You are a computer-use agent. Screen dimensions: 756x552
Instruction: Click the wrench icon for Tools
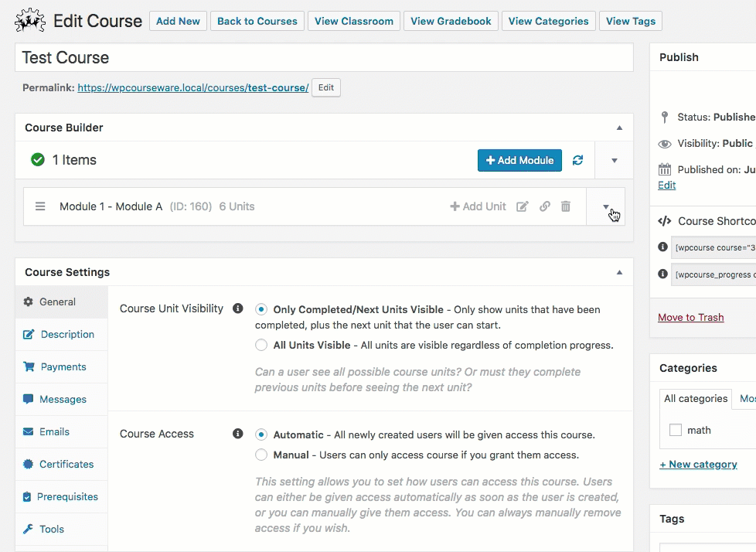point(29,529)
